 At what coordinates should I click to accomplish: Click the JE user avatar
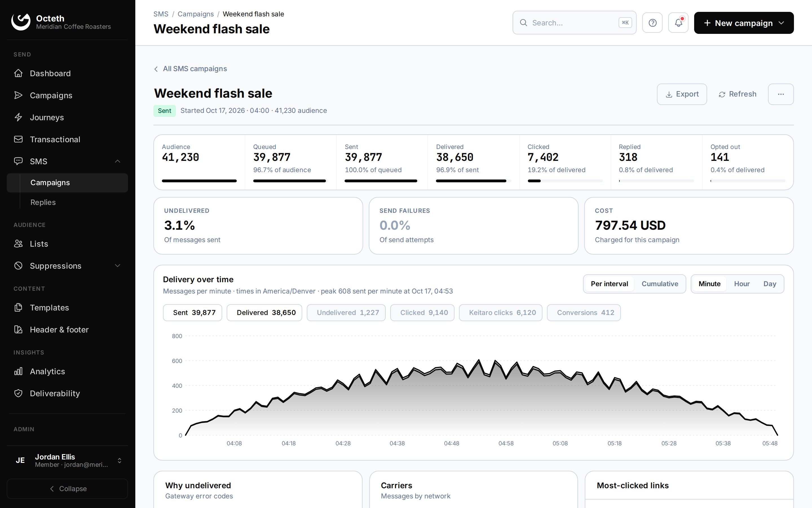coord(21,460)
